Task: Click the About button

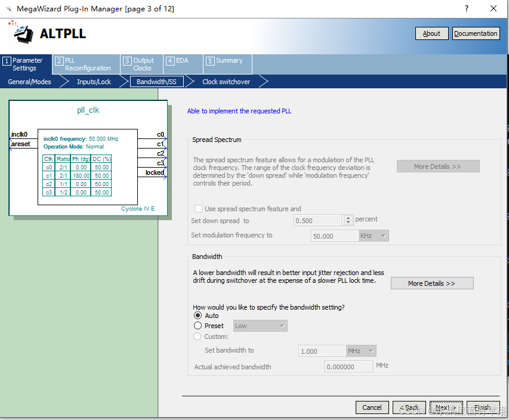Action: (x=431, y=33)
